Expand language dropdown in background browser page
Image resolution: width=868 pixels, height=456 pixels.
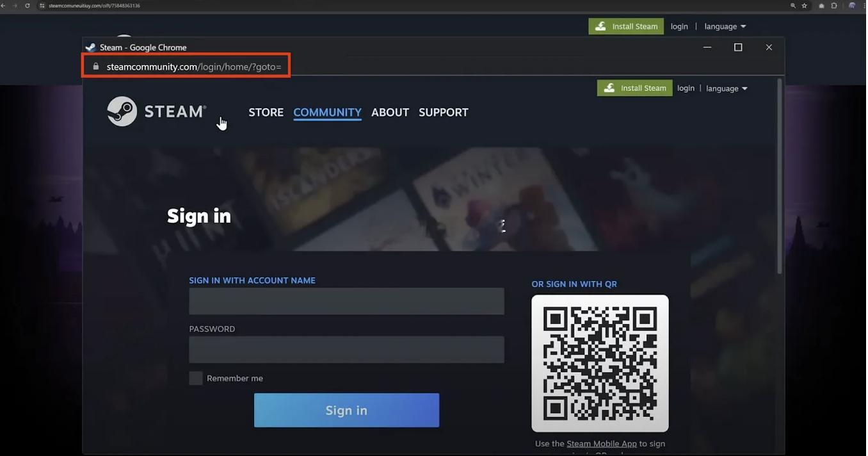[x=725, y=26]
